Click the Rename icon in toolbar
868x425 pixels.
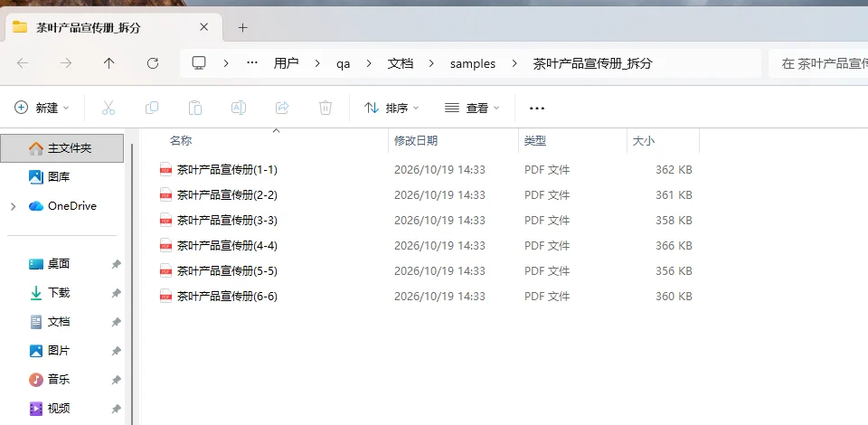click(239, 108)
